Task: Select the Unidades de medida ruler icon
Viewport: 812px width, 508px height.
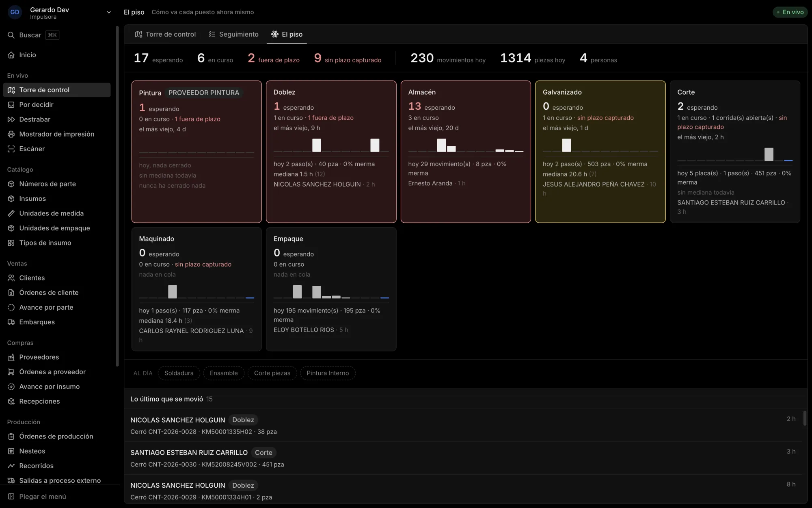Action: coord(11,213)
